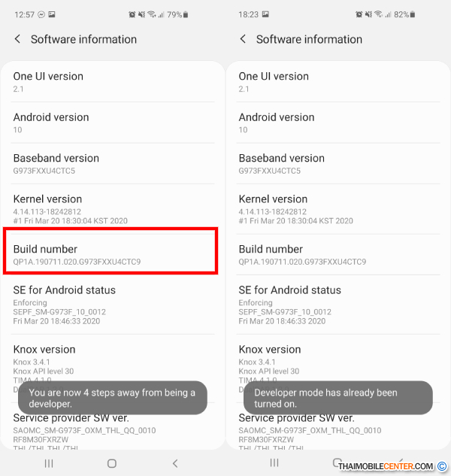The width and height of the screenshot is (451, 476).
Task: Open Baseband version on right screen
Action: pos(338,164)
